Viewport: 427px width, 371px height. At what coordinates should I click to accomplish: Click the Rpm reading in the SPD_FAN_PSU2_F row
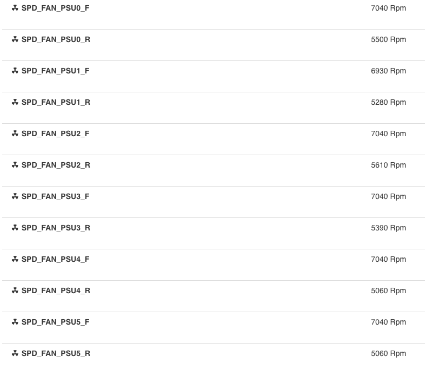click(x=388, y=133)
